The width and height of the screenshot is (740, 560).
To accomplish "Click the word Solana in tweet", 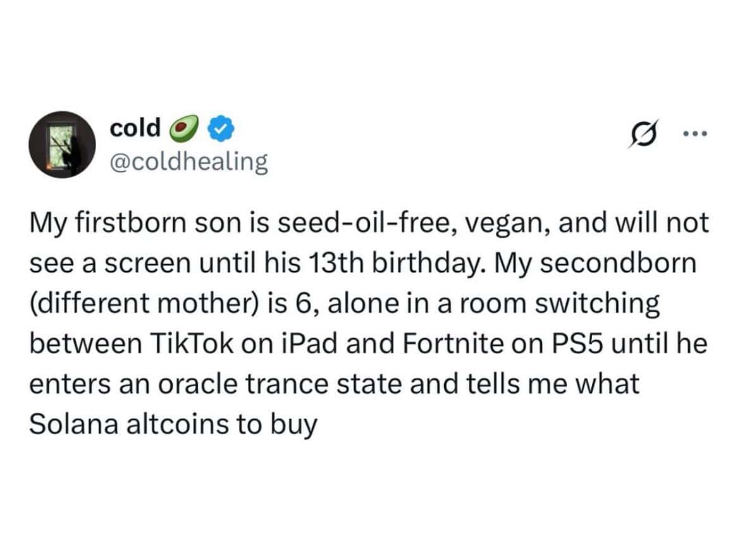I will (x=73, y=423).
